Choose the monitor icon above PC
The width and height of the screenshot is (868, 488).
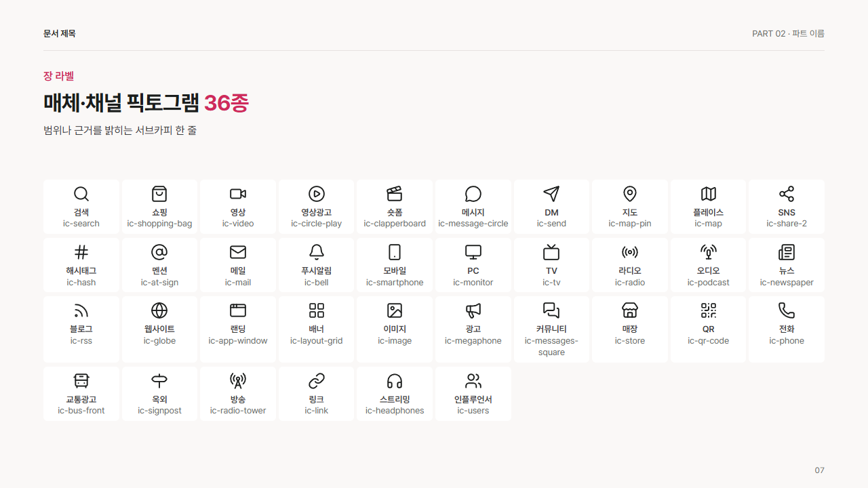point(473,253)
